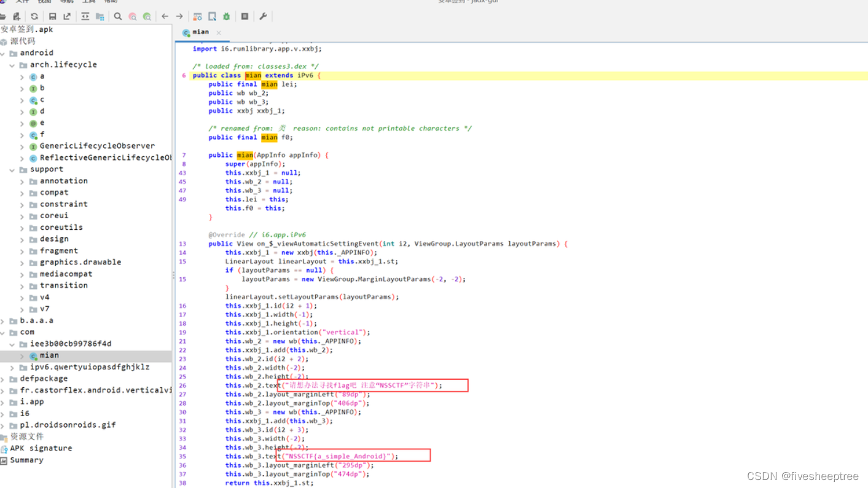The height and width of the screenshot is (488, 868).
Task: Launch the smali debugger bug icon
Action: [x=227, y=17]
